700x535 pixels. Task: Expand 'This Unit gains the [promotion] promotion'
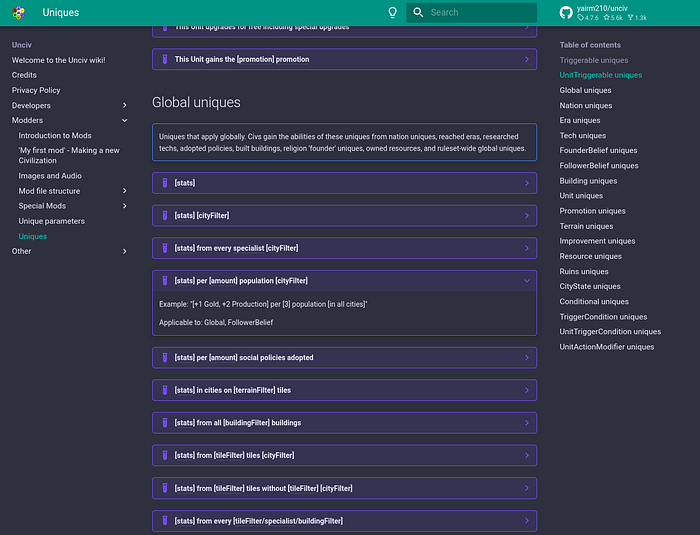click(x=344, y=59)
